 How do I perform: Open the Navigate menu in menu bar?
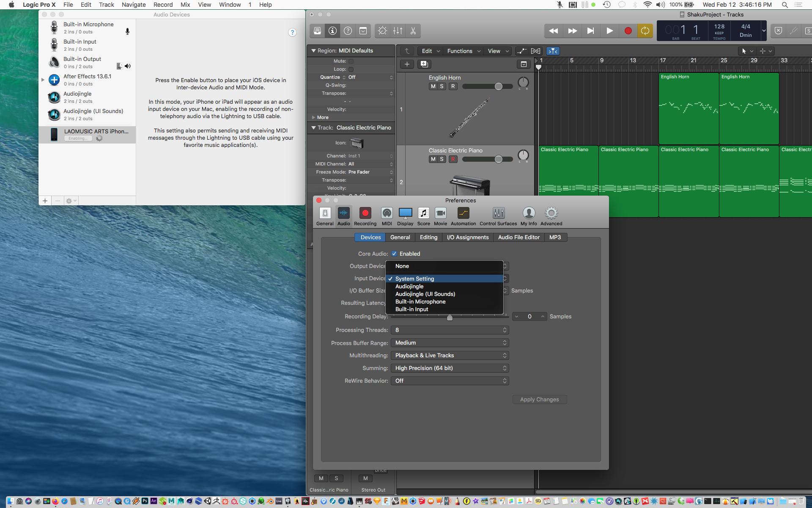click(x=134, y=5)
